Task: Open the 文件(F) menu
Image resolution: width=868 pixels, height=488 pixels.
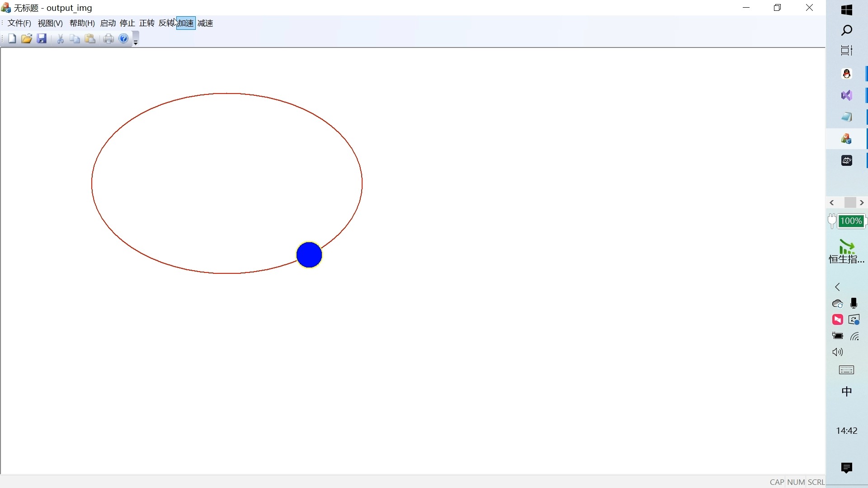Action: [19, 23]
